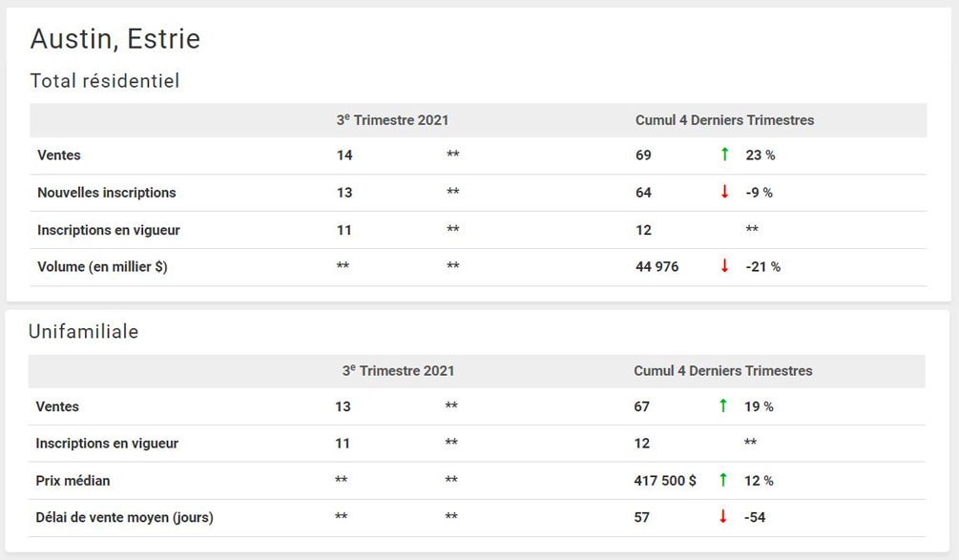Open the Austin, Estrie title link

coord(115,38)
